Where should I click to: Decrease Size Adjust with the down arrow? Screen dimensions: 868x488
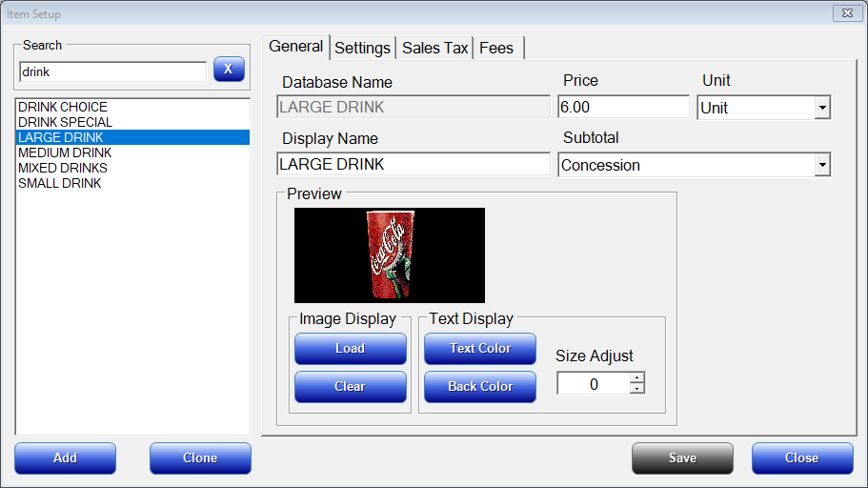637,389
